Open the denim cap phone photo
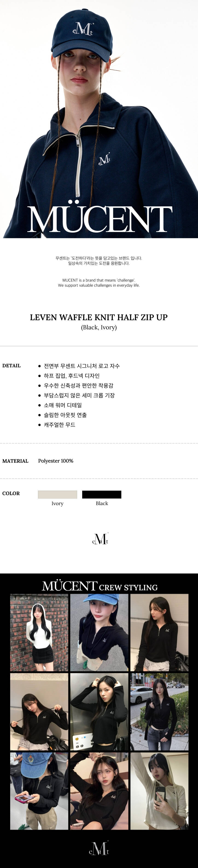Viewport: 198px width, 868px height. point(39,791)
